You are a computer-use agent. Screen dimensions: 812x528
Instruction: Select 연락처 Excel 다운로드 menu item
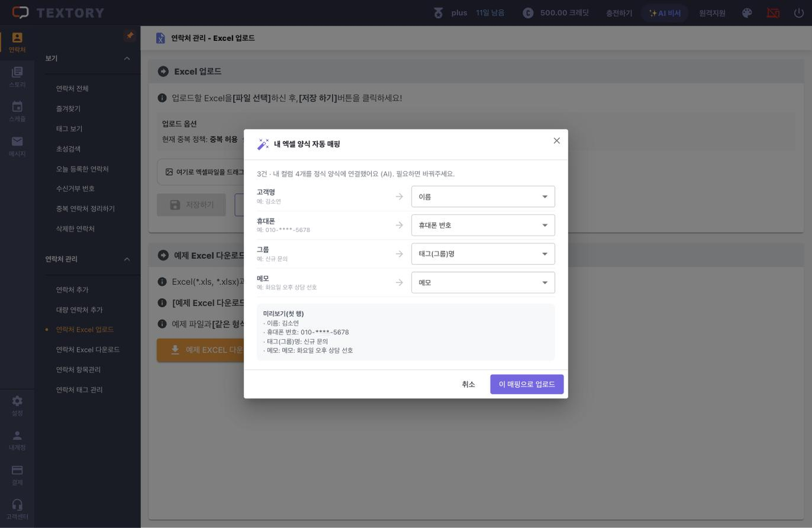(x=88, y=350)
